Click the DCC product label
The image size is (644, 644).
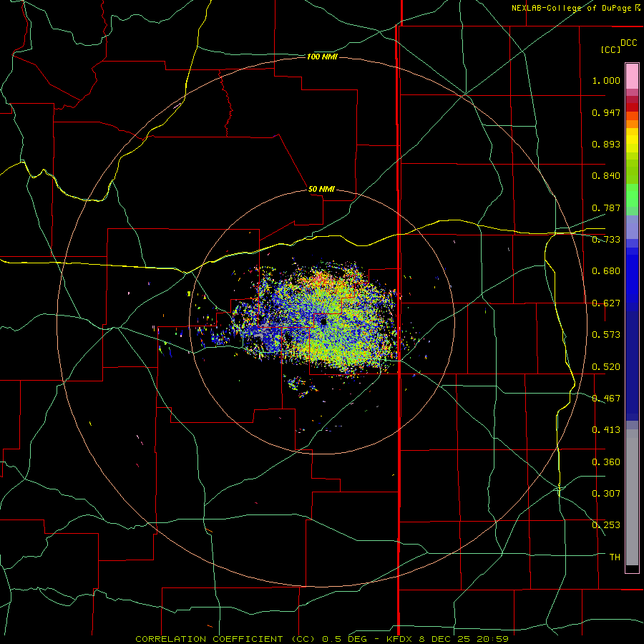click(628, 43)
